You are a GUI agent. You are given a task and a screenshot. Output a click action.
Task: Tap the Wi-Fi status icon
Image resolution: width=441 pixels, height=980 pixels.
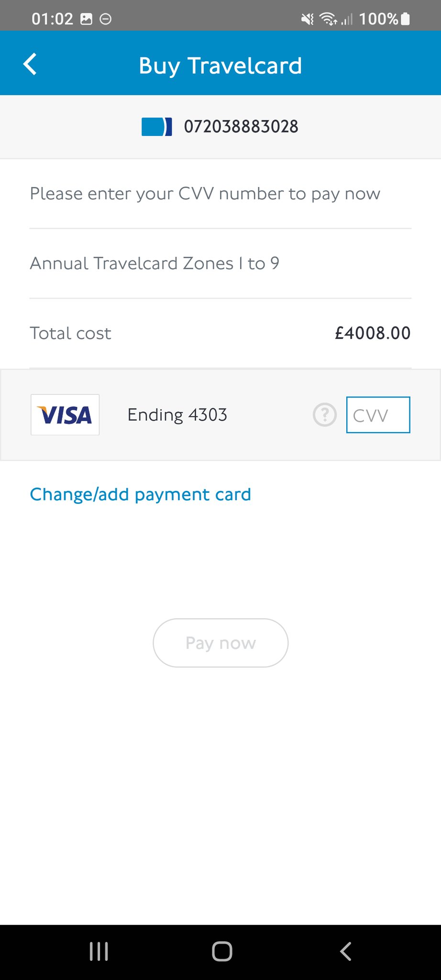click(x=328, y=19)
